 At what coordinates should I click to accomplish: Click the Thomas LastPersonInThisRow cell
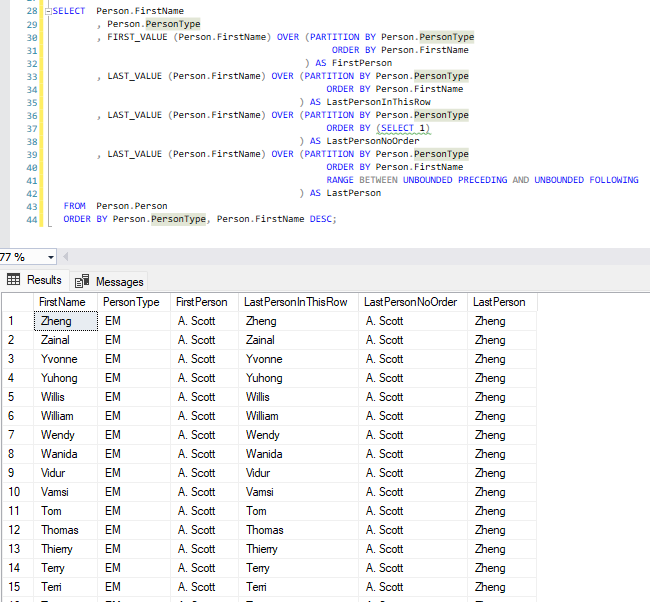click(x=299, y=530)
